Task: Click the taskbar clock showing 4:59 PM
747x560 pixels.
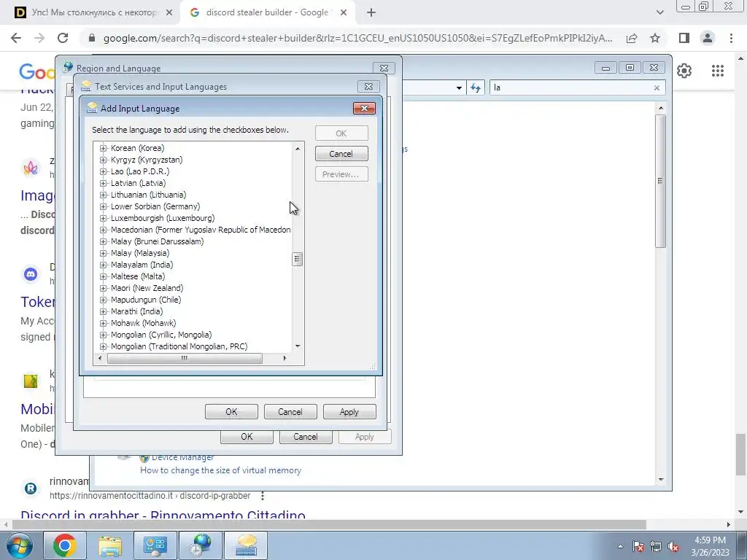Action: [x=710, y=546]
